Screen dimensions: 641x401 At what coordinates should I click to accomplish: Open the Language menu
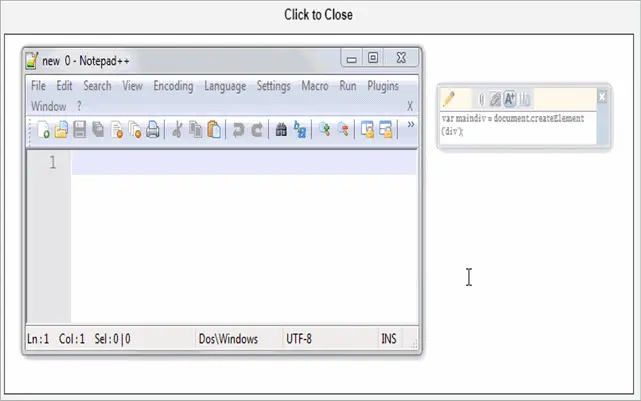225,86
